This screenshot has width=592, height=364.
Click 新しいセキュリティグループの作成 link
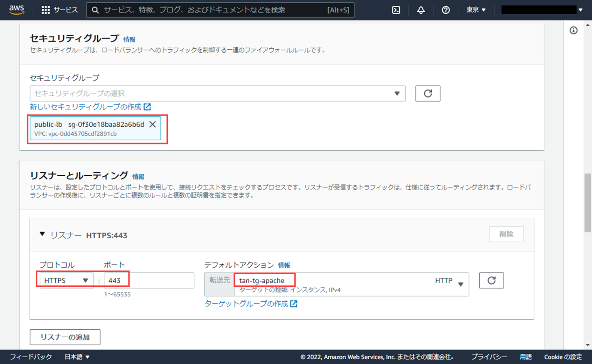90,107
